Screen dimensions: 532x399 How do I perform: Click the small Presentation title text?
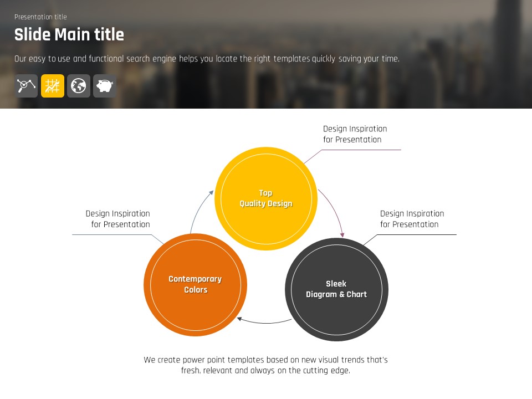pos(40,17)
